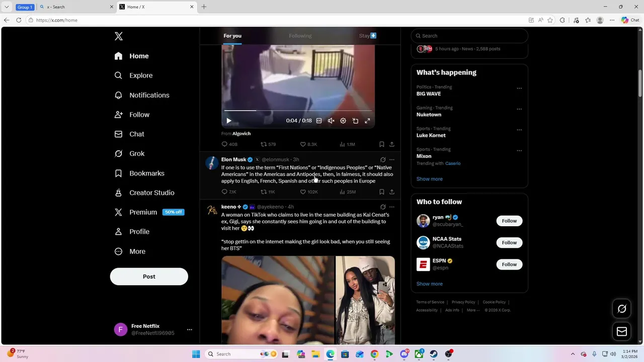This screenshot has height=362, width=644.
Task: Open Grok explain on Elon Musk post
Action: click(383, 159)
